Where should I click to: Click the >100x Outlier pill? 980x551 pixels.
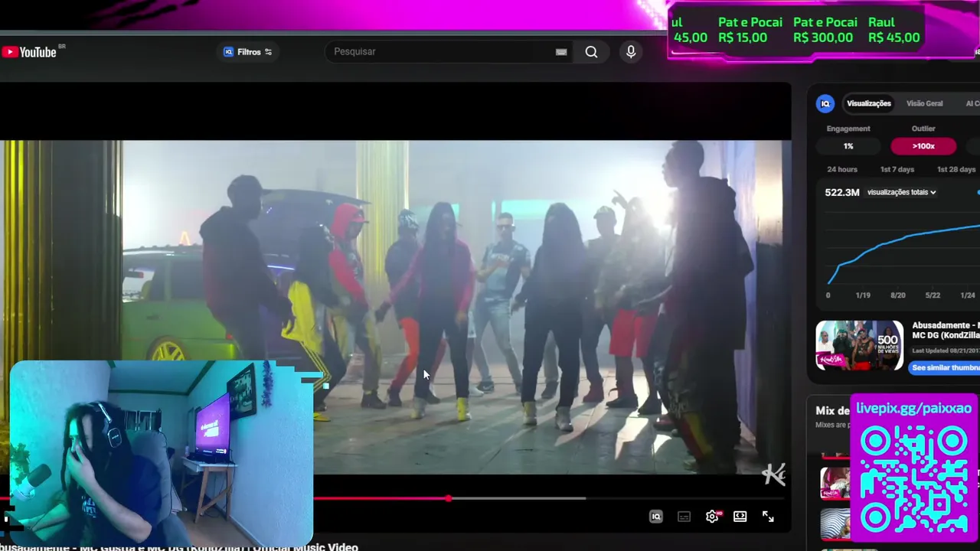tap(923, 146)
